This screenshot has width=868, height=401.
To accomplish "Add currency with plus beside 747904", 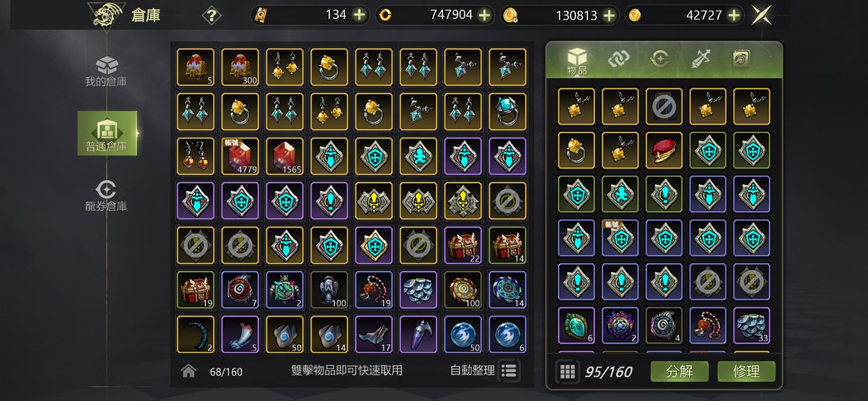I will tap(485, 15).
